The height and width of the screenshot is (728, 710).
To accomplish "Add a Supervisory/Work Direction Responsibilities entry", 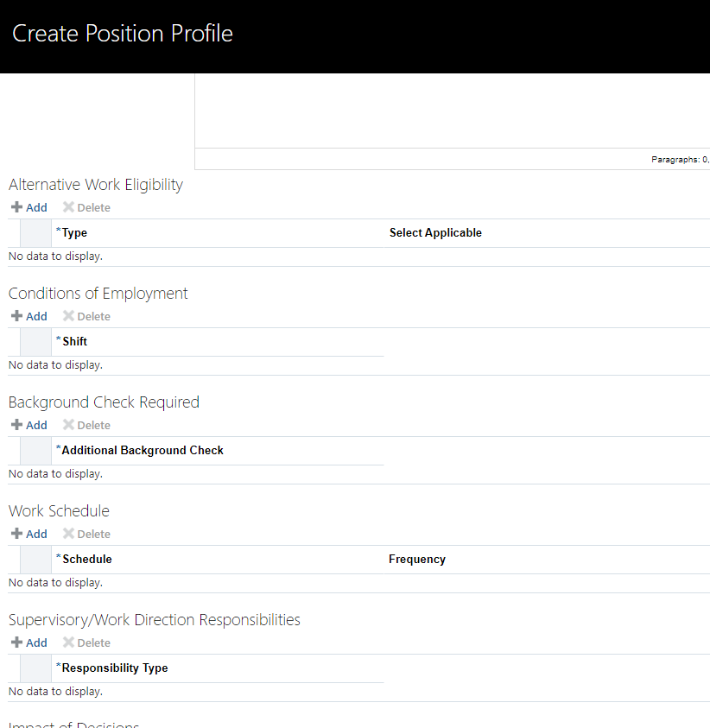I will [29, 643].
